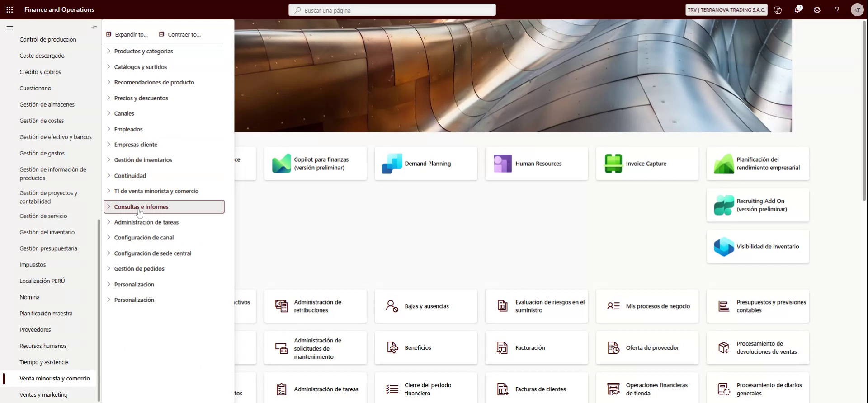
Task: Click the Presupuestos y previsiones contables icon
Action: (x=724, y=306)
